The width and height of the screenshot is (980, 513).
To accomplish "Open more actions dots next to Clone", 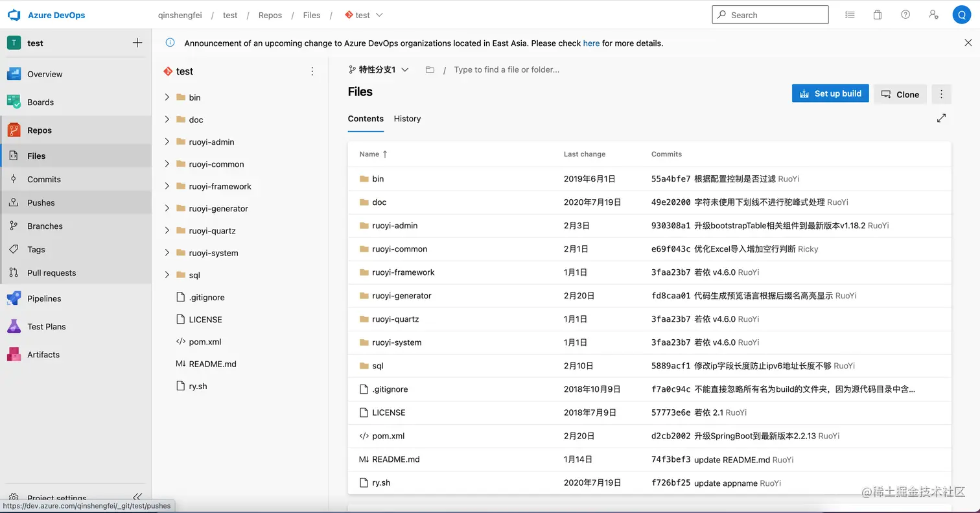I will point(941,94).
